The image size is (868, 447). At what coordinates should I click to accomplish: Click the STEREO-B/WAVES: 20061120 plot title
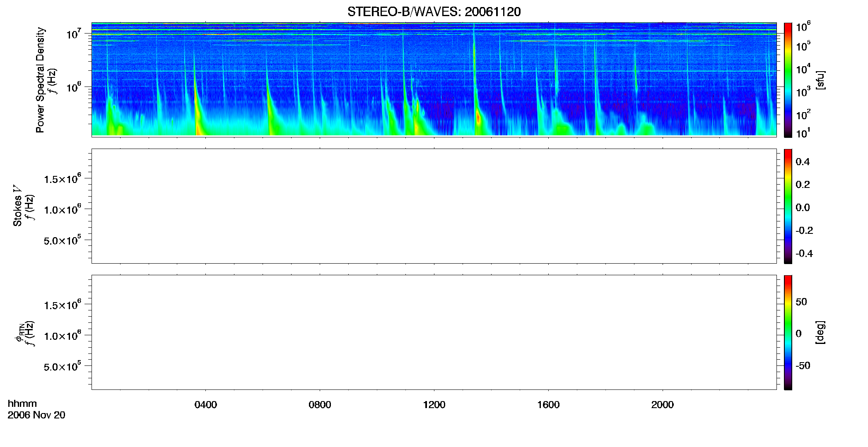click(434, 12)
